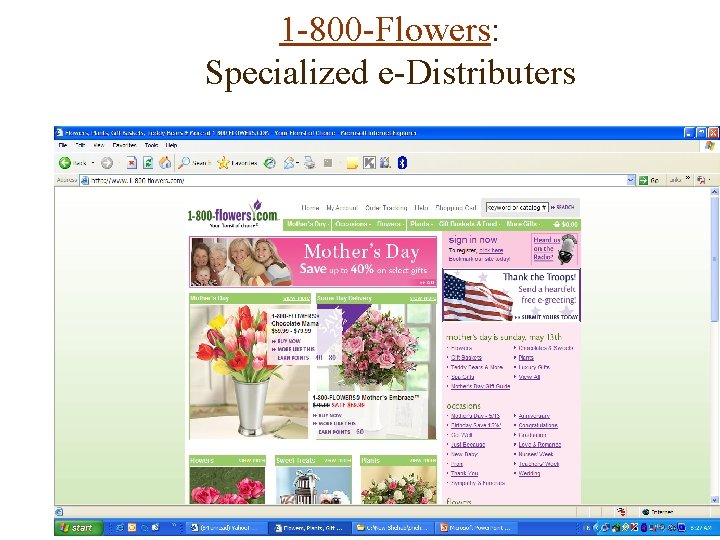Image resolution: width=720 pixels, height=540 pixels.
Task: Open the Plants green nav dropdown
Action: pos(421,224)
